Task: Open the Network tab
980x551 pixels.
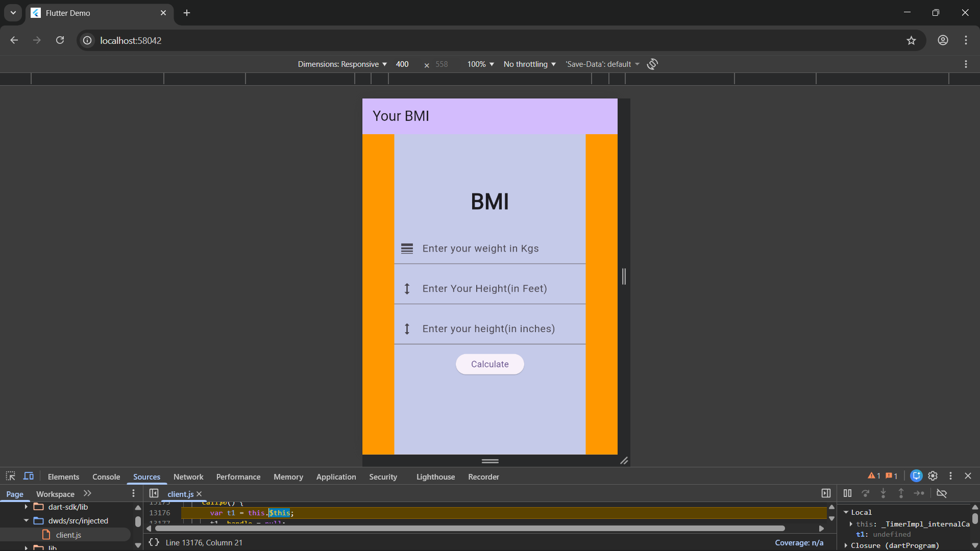Action: point(188,477)
